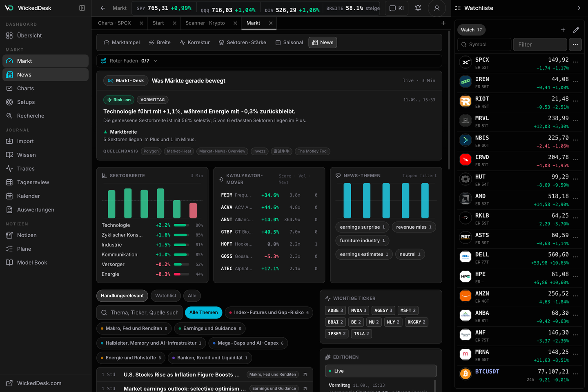Screen dimensions: 588x392
Task: Open the Saisonal view
Action: (289, 42)
